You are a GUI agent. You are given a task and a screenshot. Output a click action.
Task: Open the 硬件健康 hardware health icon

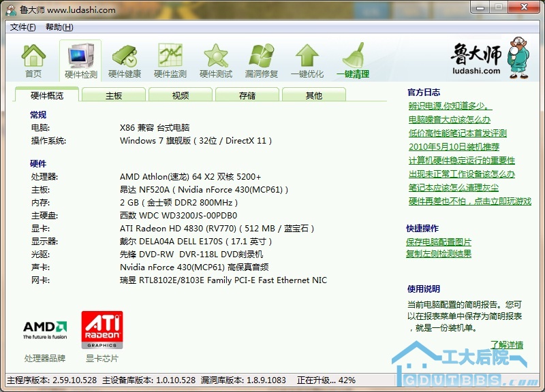click(x=125, y=56)
